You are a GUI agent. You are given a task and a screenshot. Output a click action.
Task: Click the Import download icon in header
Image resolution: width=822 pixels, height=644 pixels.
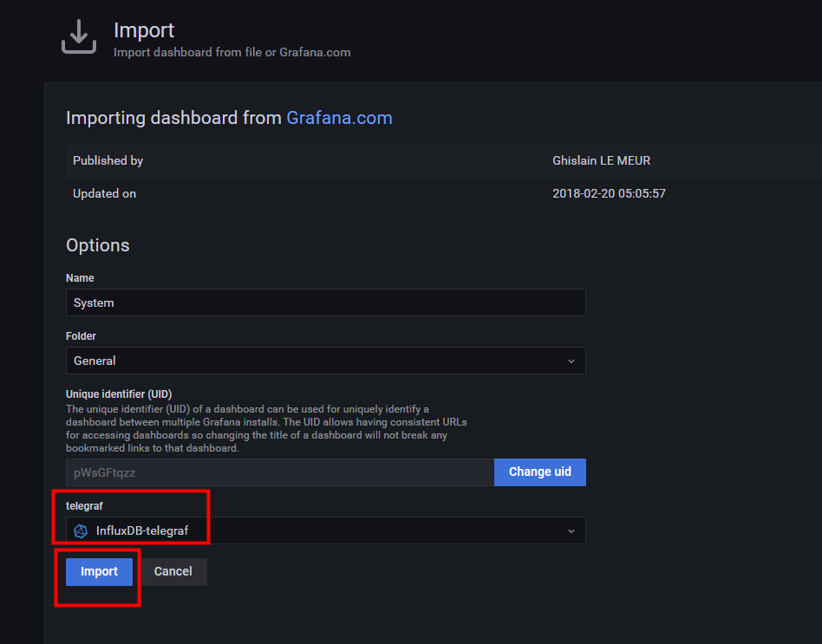coord(79,36)
